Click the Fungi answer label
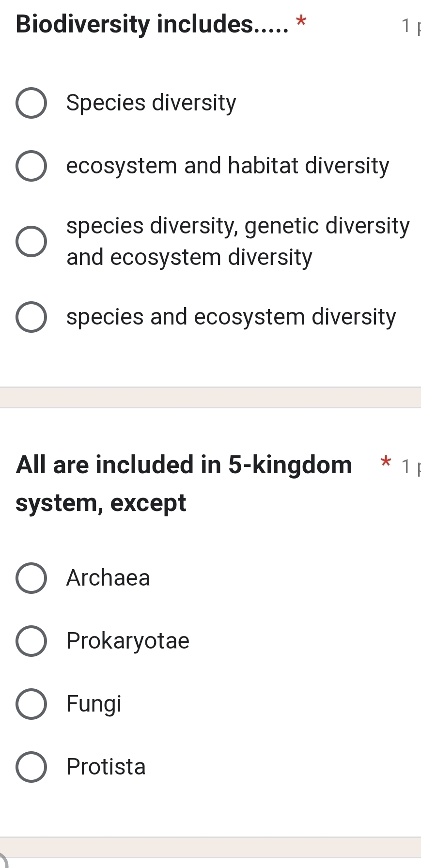 point(94,704)
